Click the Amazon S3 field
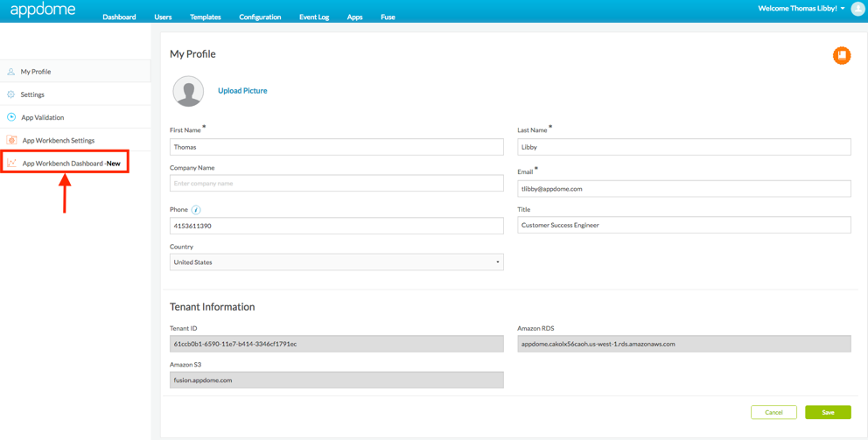This screenshot has width=868, height=440. [x=337, y=381]
